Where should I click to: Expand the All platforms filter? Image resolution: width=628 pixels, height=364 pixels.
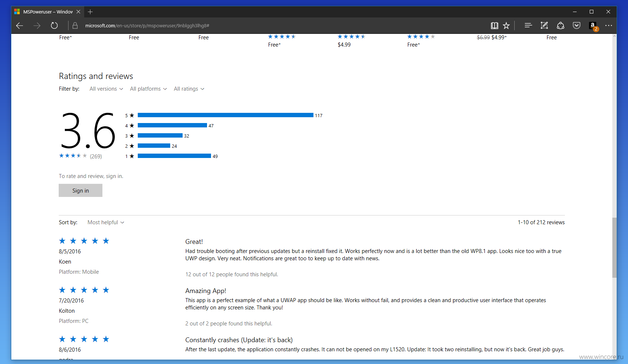[148, 89]
